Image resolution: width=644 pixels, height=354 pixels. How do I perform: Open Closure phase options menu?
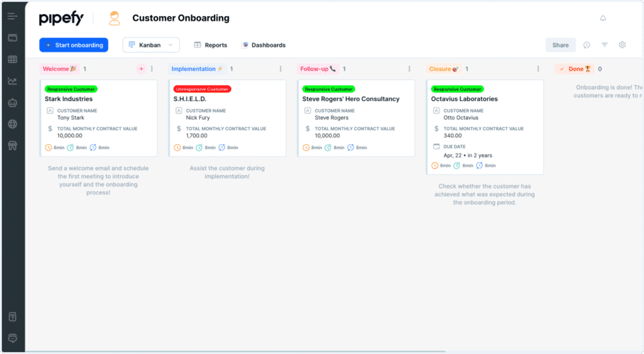tap(538, 69)
